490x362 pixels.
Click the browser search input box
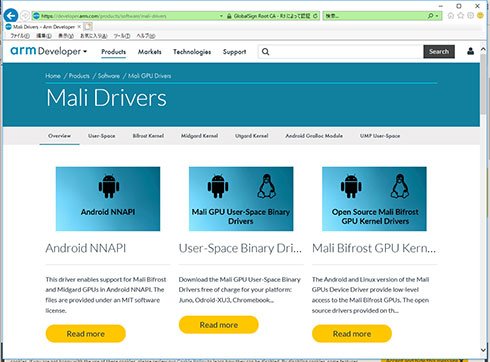(375, 16)
